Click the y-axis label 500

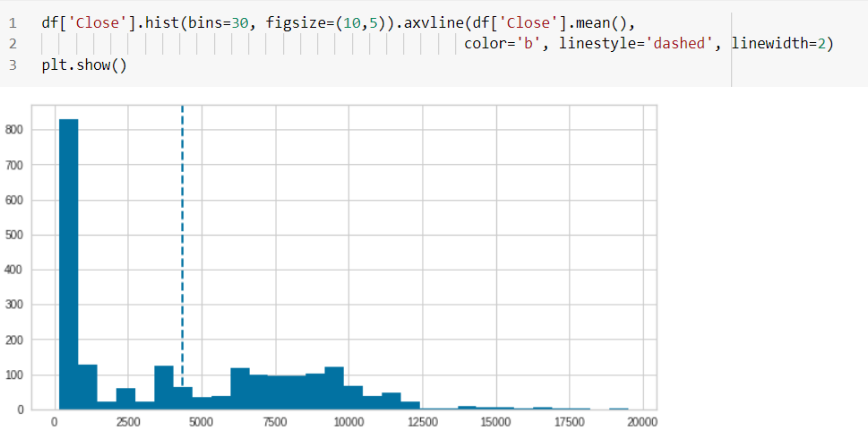(x=13, y=235)
